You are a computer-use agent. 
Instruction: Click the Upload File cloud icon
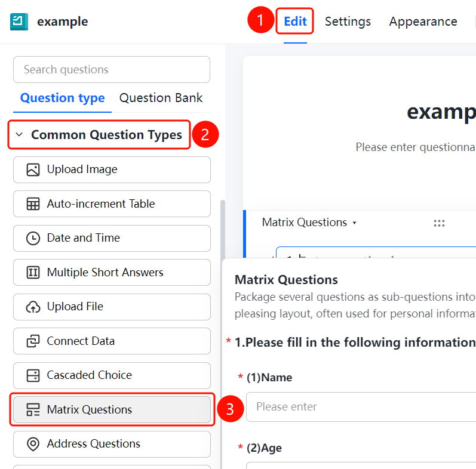point(33,307)
